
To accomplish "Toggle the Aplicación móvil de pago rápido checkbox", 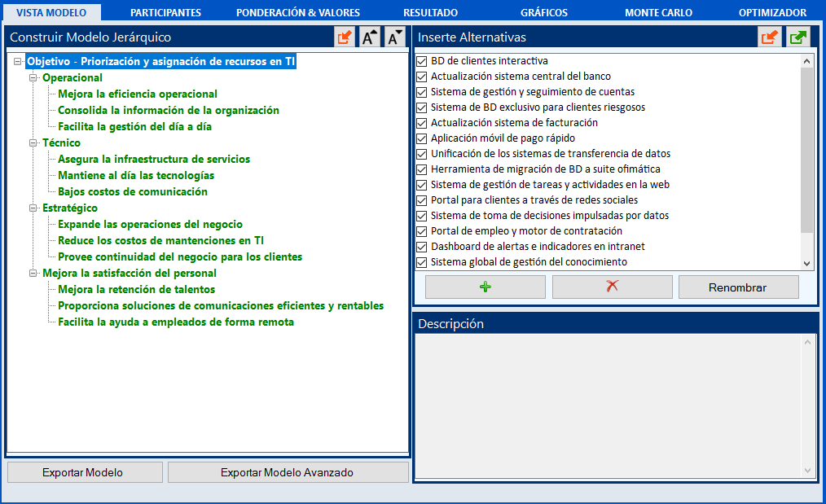I will click(x=421, y=138).
